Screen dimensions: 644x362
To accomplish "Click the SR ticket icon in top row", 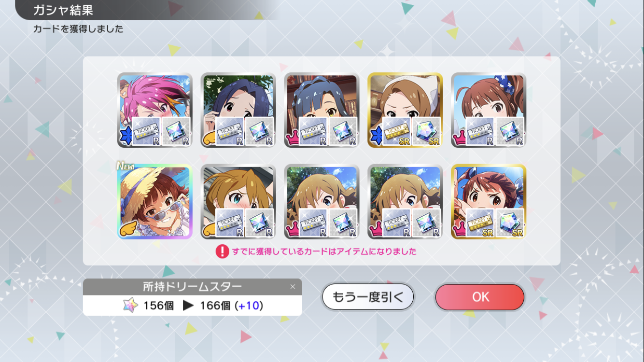I will (x=396, y=131).
